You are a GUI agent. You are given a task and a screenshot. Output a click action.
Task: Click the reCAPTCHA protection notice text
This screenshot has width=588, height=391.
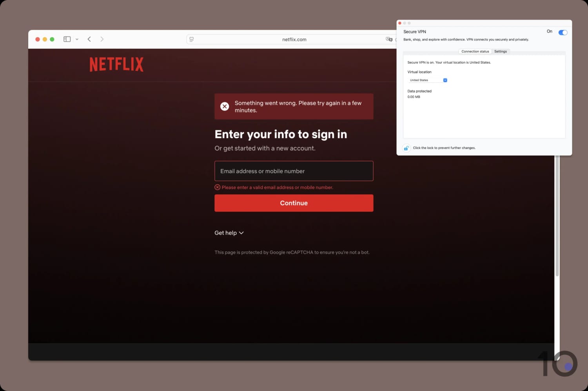tap(292, 252)
